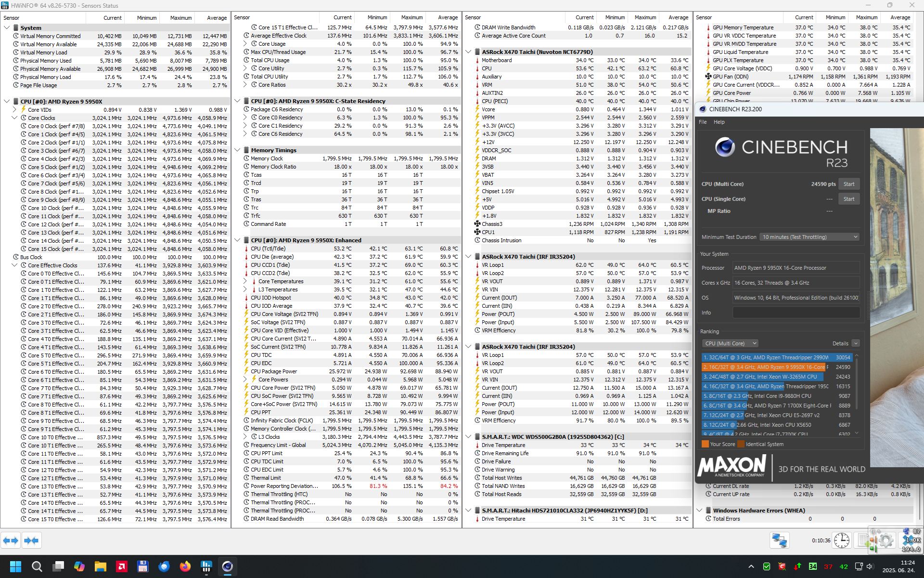Viewport: 924px width, 578px height.
Task: Select the Intel Xeon W-3265M ranking entry
Action: (777, 377)
